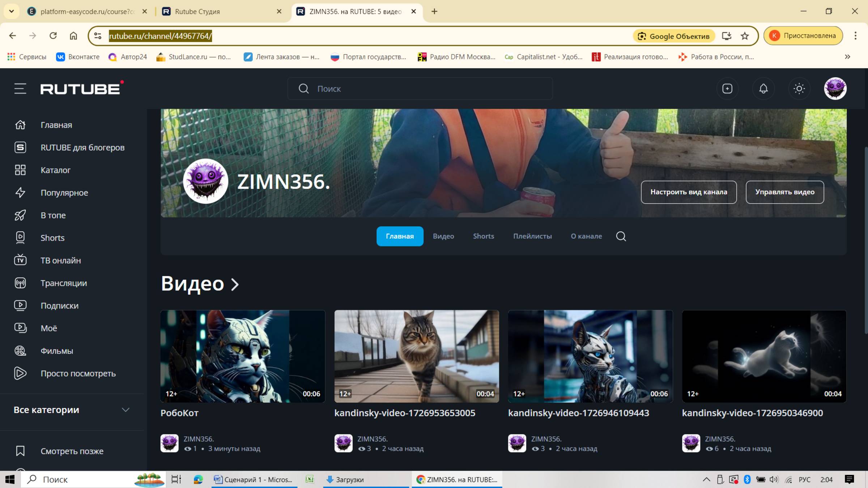Expand the Видео section chevron
The height and width of the screenshot is (488, 868).
point(235,284)
